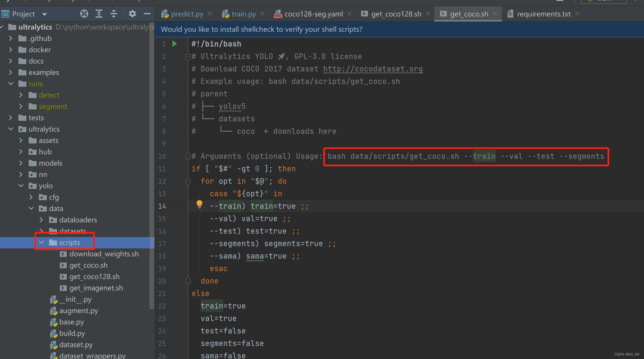Open get_imagenet.sh in the project tree
644x359 pixels.
coord(96,288)
